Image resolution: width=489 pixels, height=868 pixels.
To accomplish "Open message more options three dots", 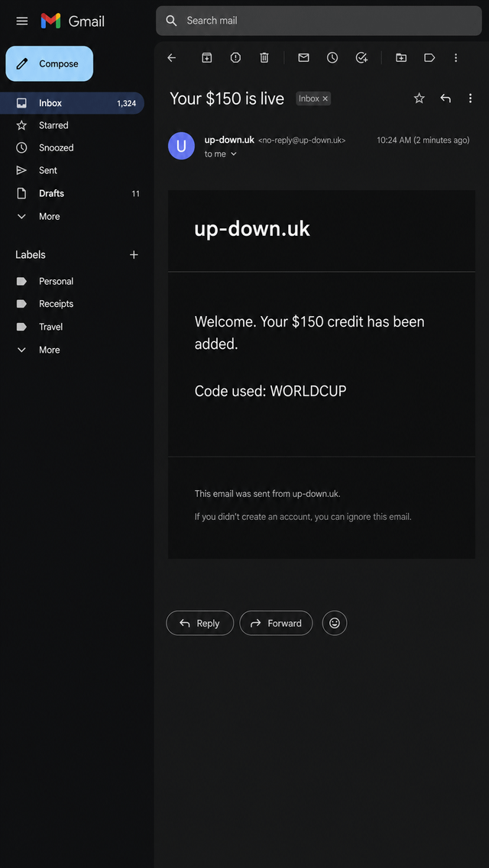I will click(470, 98).
